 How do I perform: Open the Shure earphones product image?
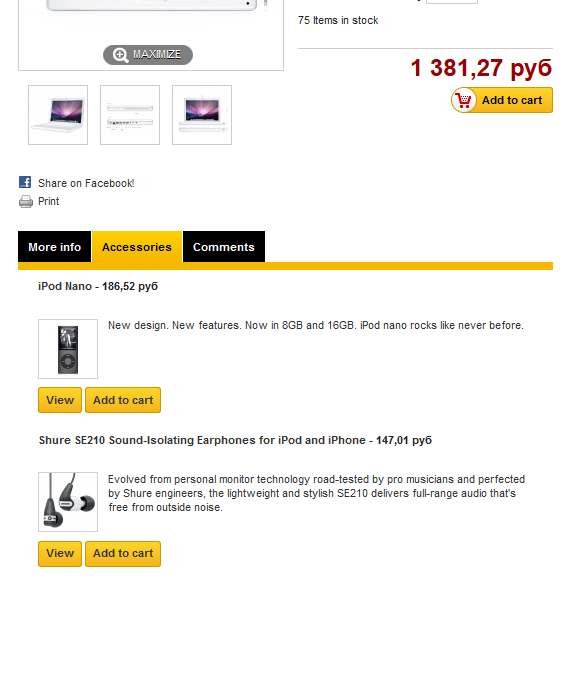[x=68, y=502]
